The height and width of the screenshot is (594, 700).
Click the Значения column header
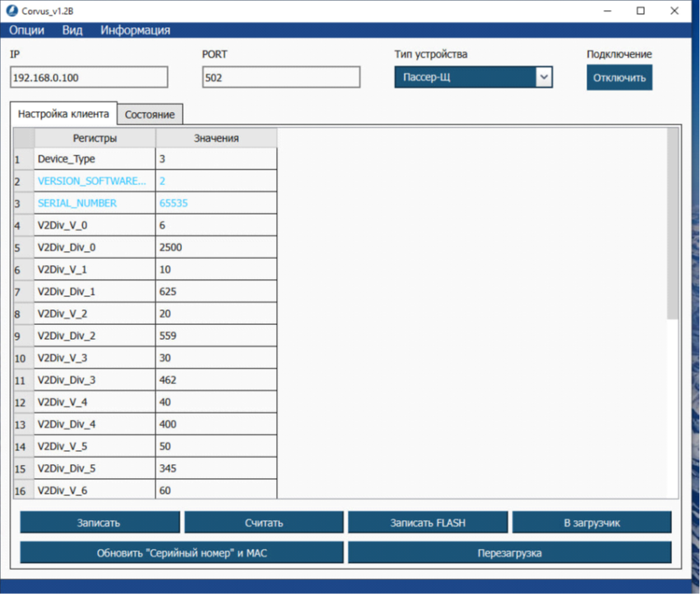[x=216, y=138]
